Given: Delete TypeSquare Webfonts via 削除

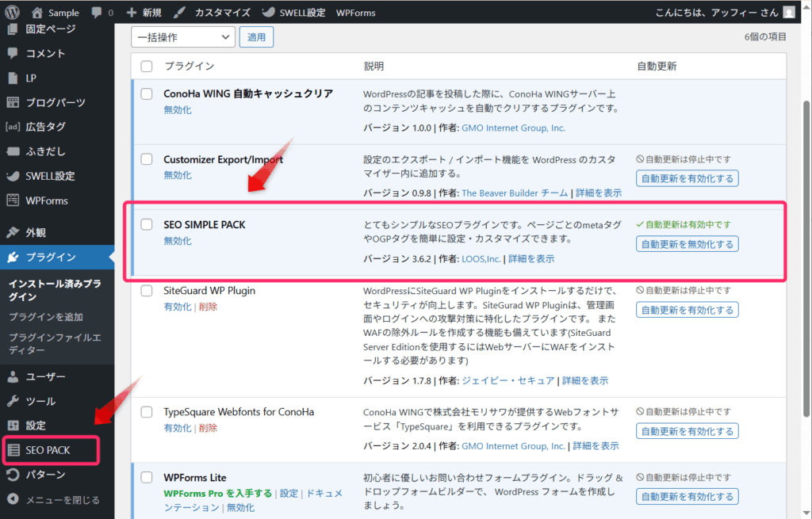Looking at the screenshot, I should tap(208, 428).
